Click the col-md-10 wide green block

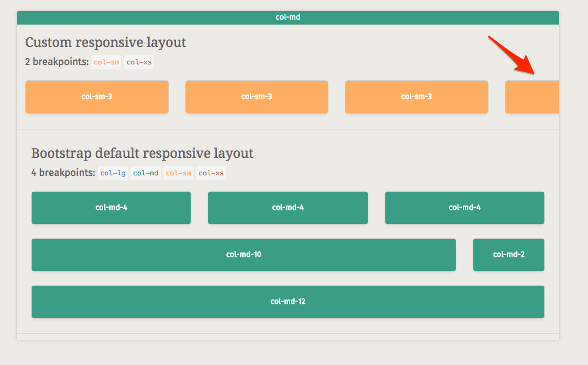[244, 255]
